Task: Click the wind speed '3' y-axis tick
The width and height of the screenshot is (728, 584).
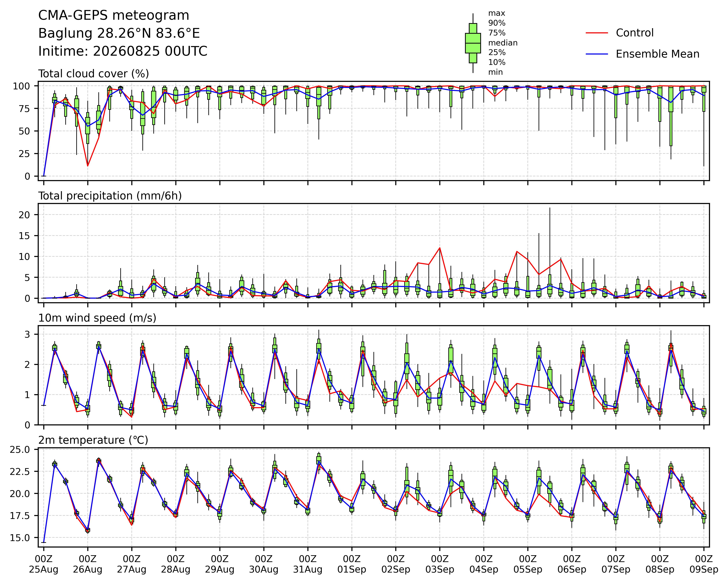Action: (27, 335)
